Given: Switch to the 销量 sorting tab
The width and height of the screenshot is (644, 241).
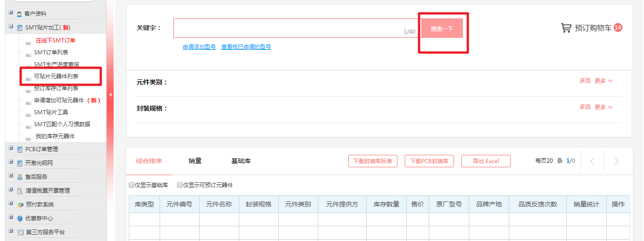Looking at the screenshot, I should pos(195,161).
